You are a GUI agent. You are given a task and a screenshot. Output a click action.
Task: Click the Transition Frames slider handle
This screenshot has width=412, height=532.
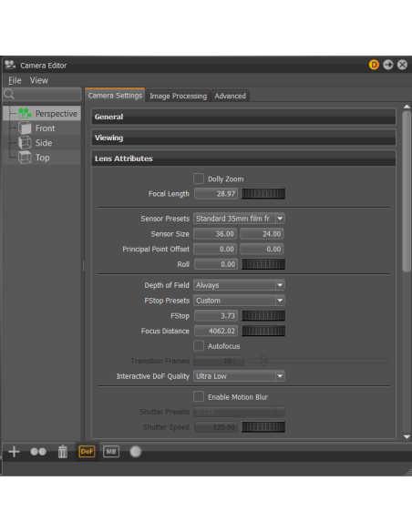tap(263, 361)
